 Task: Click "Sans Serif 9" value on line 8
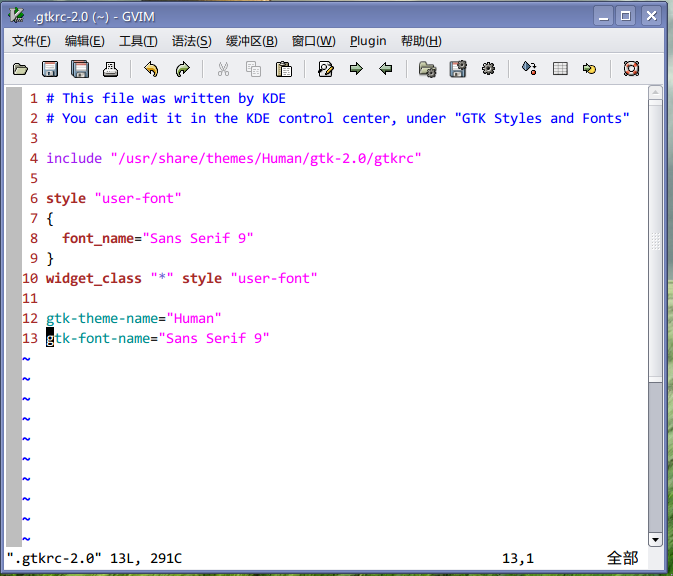point(198,239)
